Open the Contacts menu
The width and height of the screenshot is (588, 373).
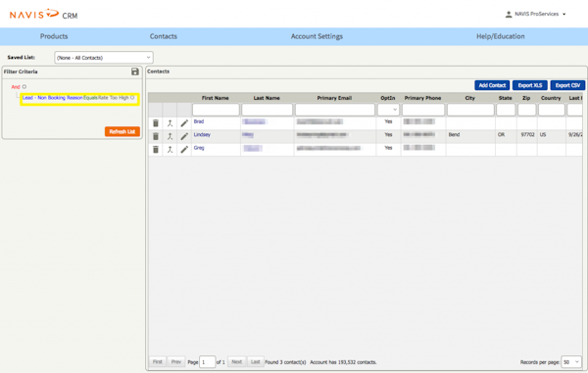(x=164, y=36)
